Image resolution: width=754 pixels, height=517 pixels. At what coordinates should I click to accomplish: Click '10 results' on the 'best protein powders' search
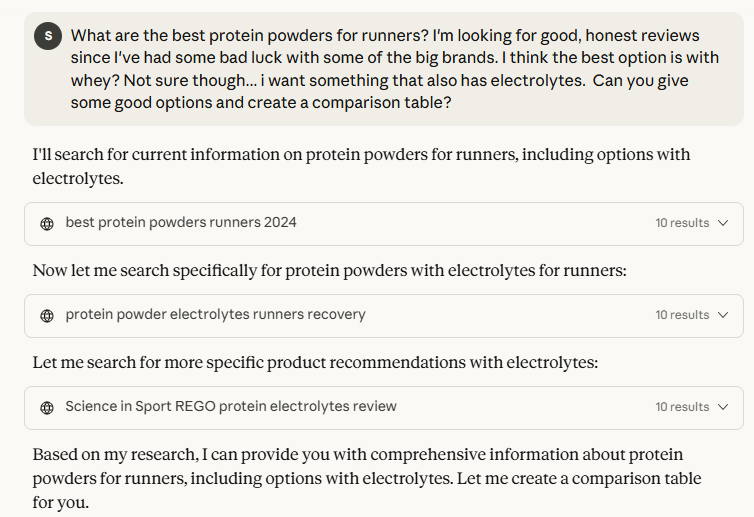pos(682,223)
